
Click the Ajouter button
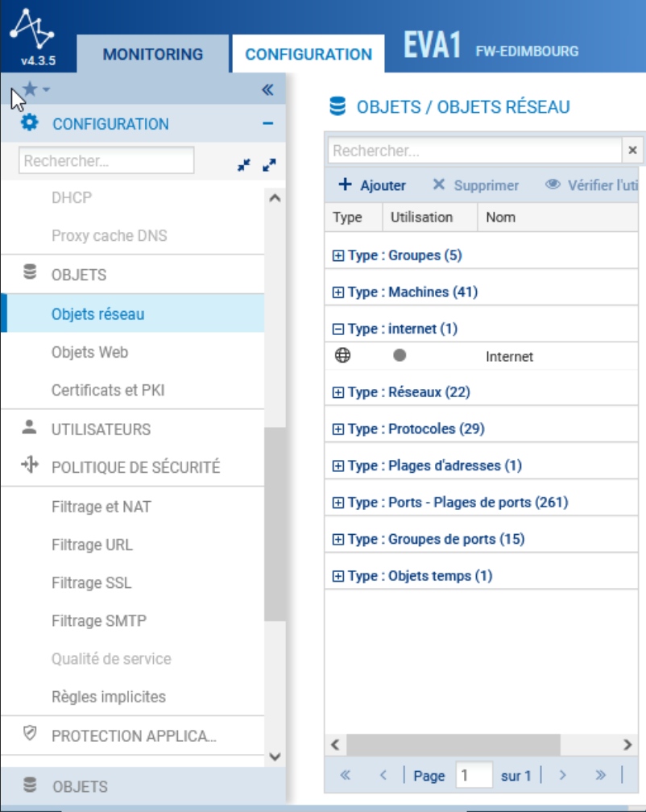(371, 185)
